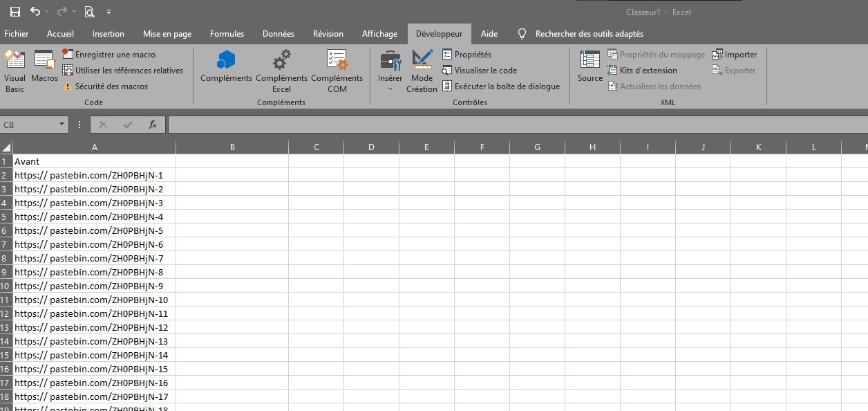Redo the last action

click(61, 12)
